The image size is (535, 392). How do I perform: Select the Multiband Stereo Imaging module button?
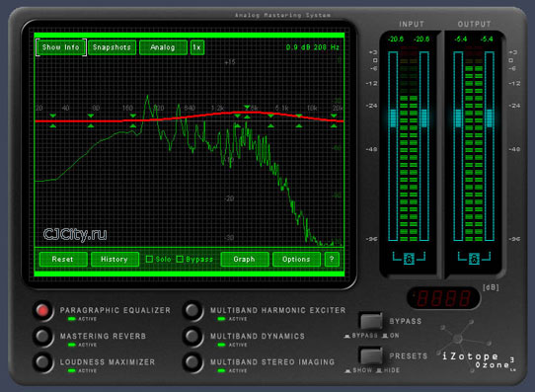192,361
